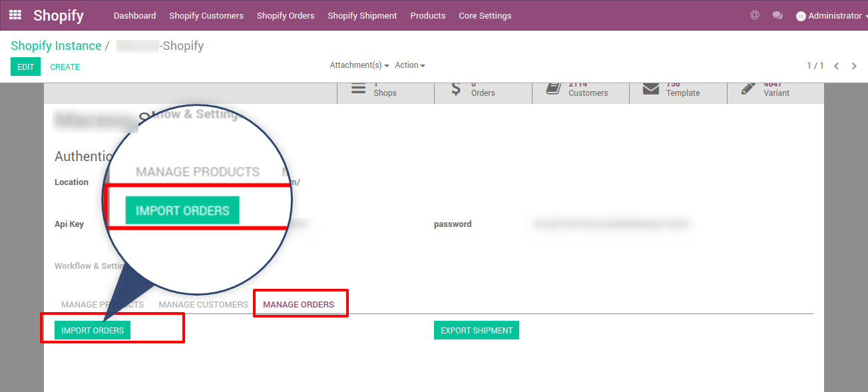The image size is (868, 392).
Task: Select the Manage Orders tab
Action: [x=299, y=305]
